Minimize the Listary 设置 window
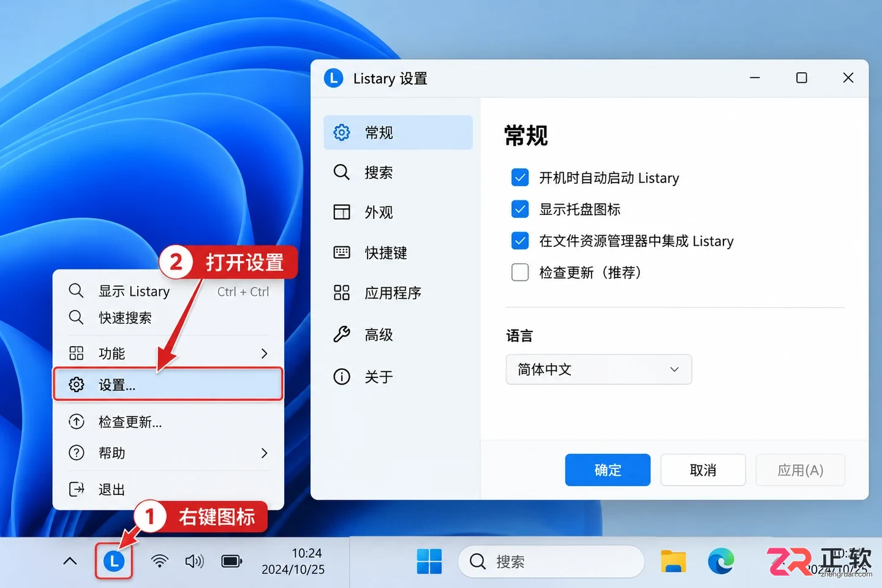882x588 pixels. pyautogui.click(x=755, y=78)
